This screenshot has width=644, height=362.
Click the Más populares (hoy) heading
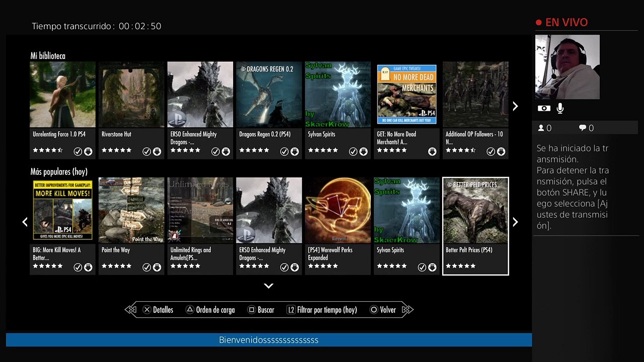coord(59,171)
